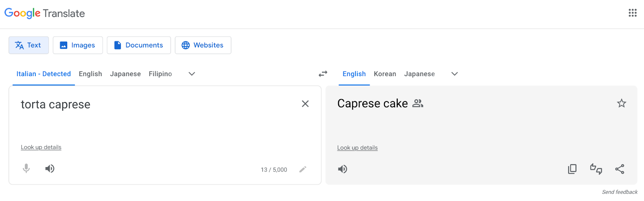Start voice input with the microphone

coord(26,168)
